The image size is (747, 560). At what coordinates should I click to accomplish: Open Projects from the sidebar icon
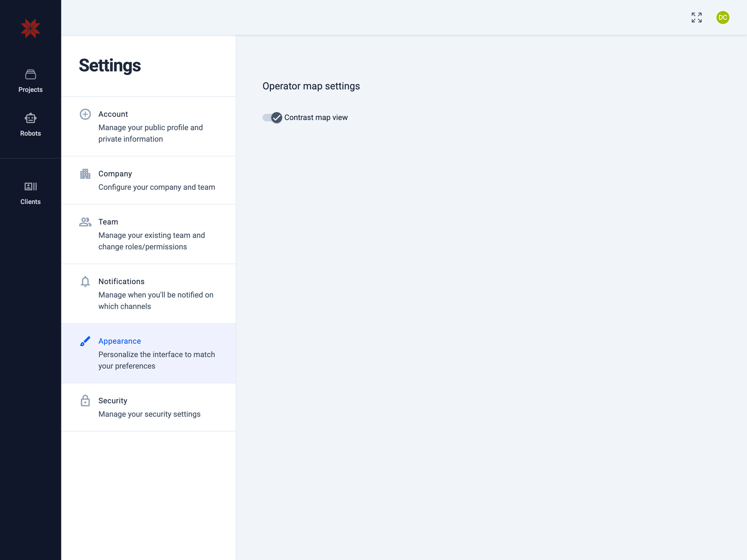tap(30, 75)
